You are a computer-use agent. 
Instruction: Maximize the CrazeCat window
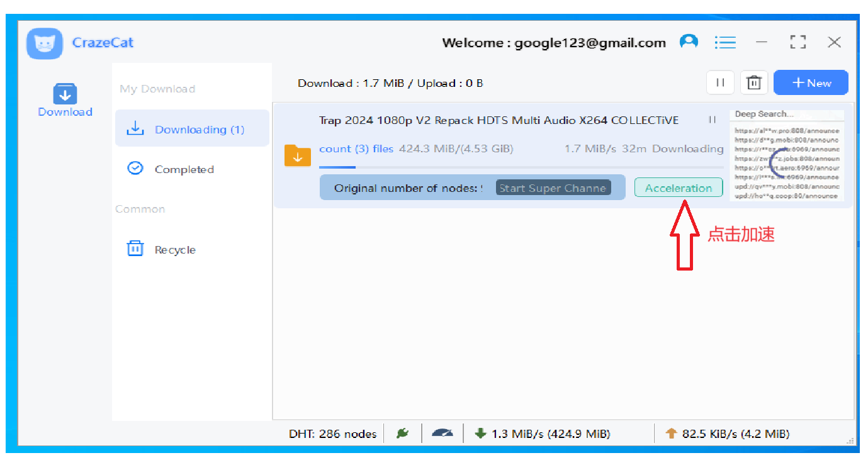[x=798, y=42]
